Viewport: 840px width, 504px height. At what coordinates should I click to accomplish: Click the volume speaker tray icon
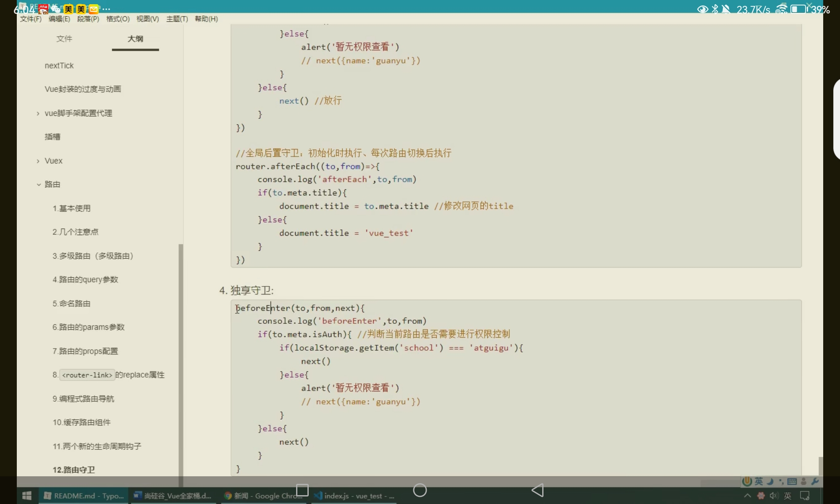[x=773, y=496]
